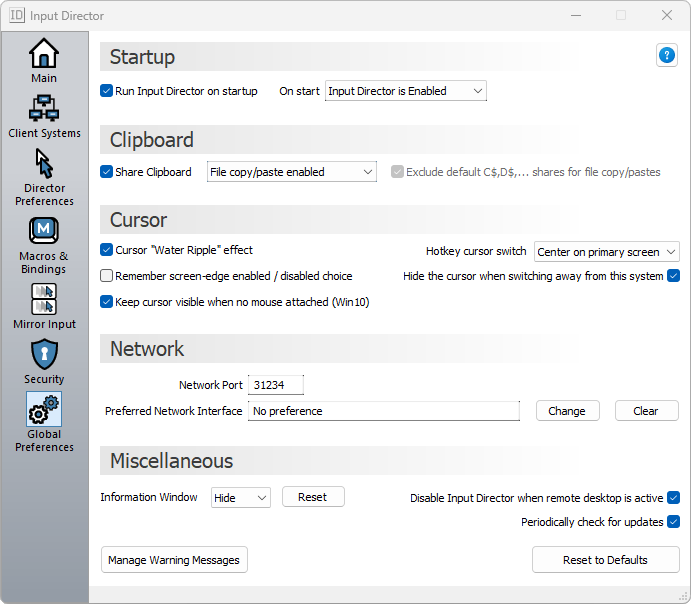The width and height of the screenshot is (691, 604).
Task: Enable Remember screen-edge enabled/disabled choice
Action: click(x=107, y=276)
